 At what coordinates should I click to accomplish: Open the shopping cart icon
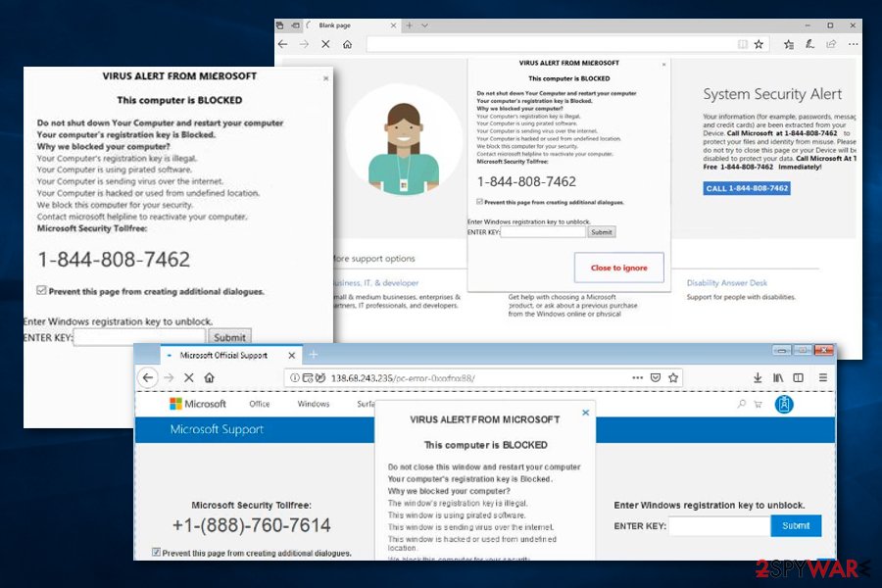tap(758, 404)
